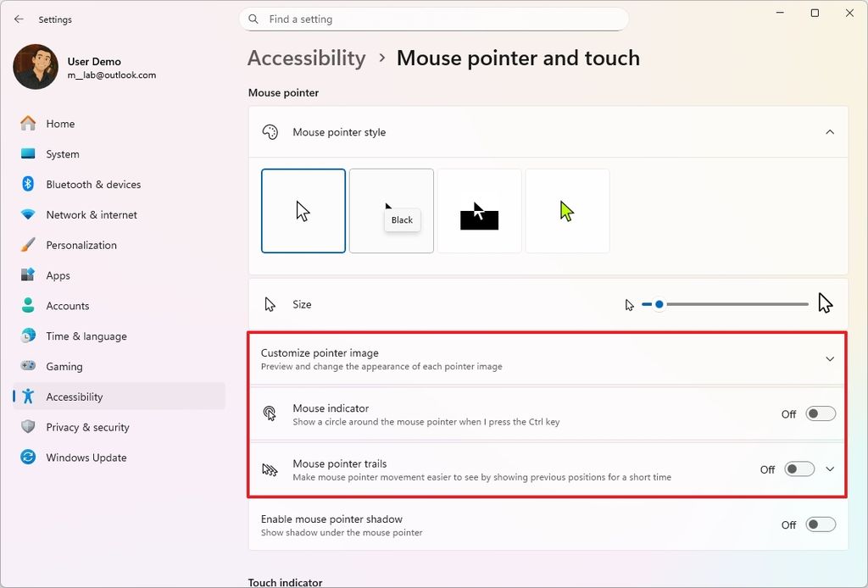Viewport: 868px width, 588px height.
Task: Select the Personalization brush icon
Action: (x=27, y=245)
